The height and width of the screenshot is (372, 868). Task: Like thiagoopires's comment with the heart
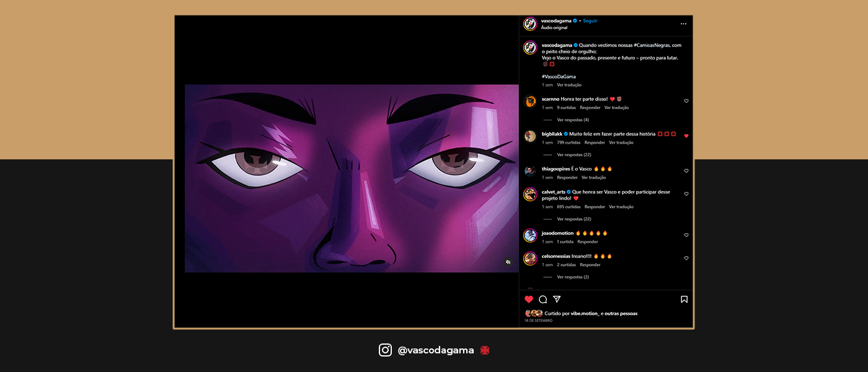point(686,170)
